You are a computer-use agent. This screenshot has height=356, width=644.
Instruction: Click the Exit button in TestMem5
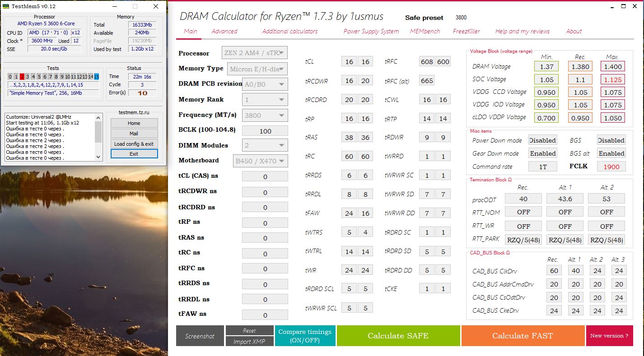coord(134,154)
